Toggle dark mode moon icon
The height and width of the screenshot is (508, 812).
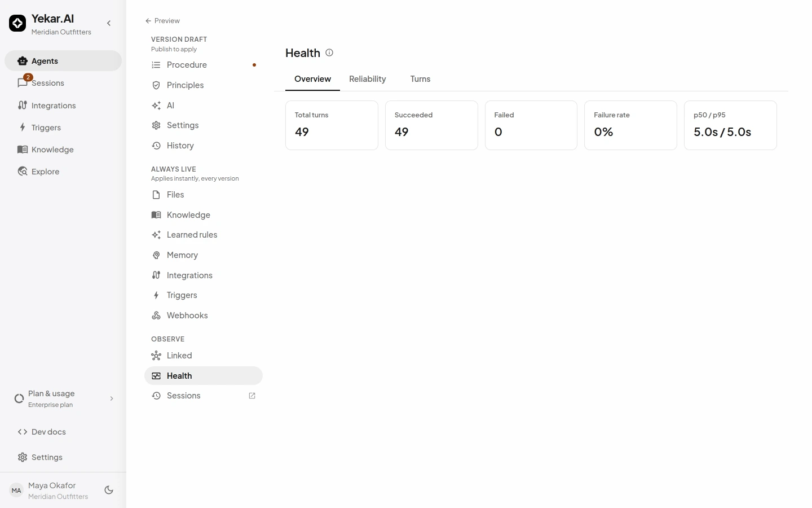[109, 491]
